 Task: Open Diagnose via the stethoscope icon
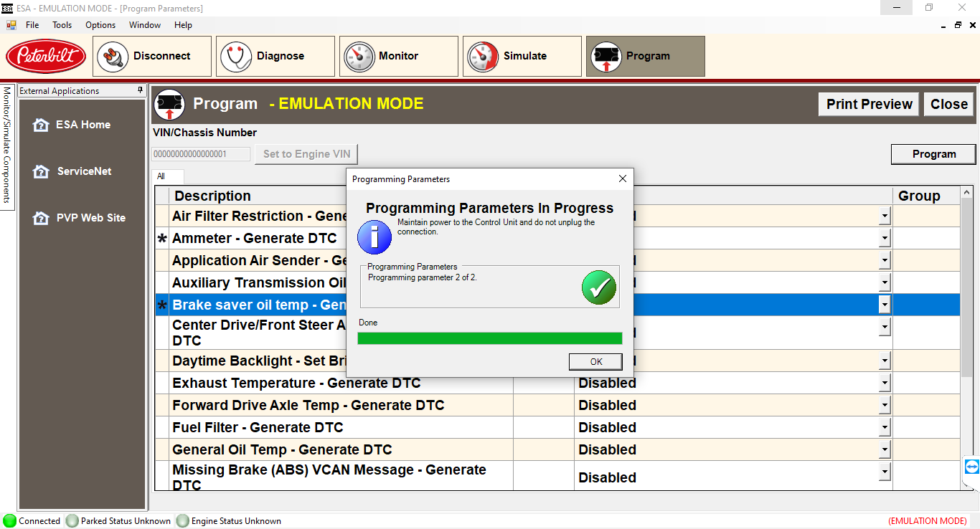(x=235, y=57)
